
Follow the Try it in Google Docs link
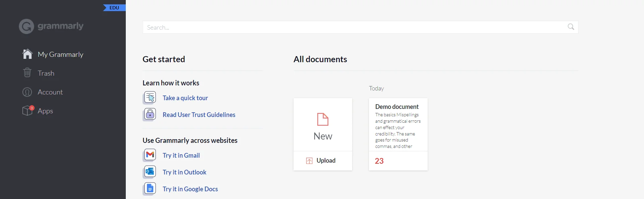[190, 189]
